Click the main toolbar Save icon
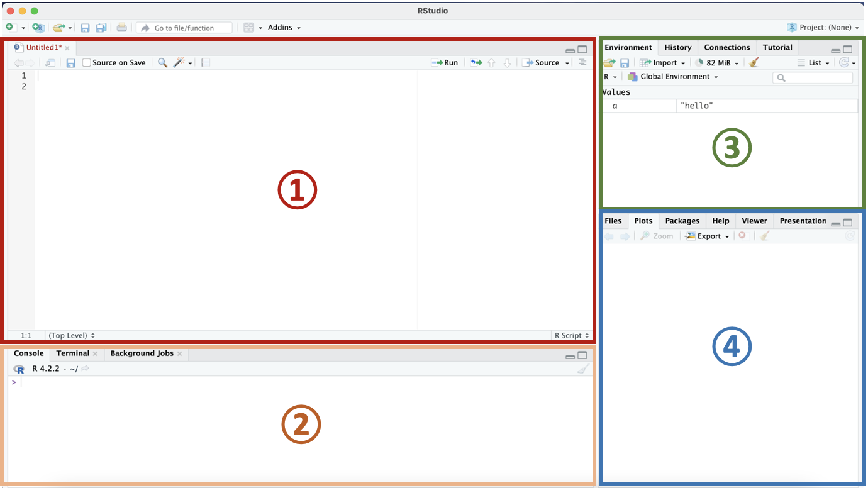868x488 pixels. tap(85, 28)
